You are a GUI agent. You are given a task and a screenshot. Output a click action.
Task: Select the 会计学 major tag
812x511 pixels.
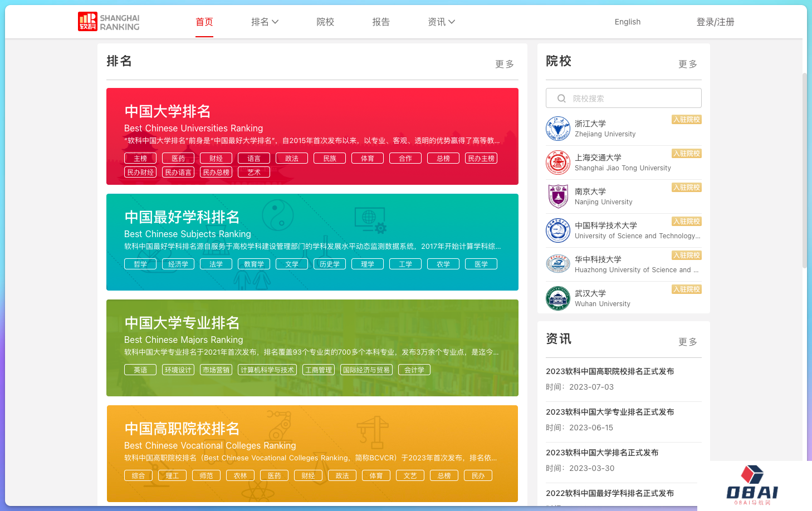click(x=414, y=370)
